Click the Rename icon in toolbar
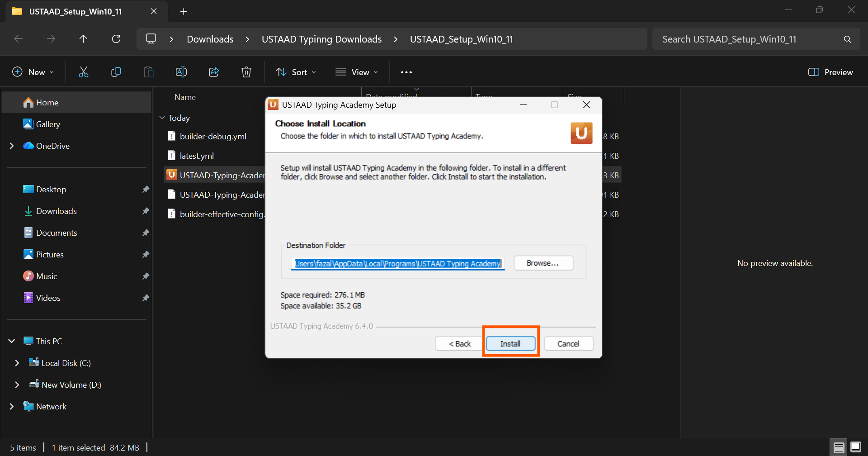 [x=181, y=72]
